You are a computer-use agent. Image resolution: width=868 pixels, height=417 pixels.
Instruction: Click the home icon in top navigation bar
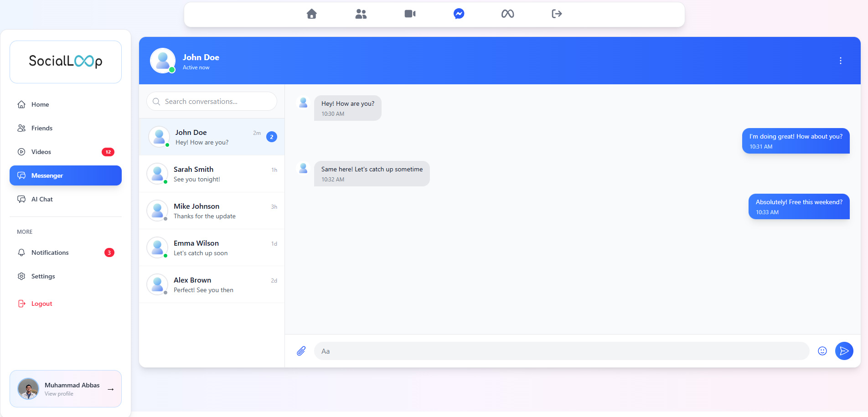click(312, 14)
